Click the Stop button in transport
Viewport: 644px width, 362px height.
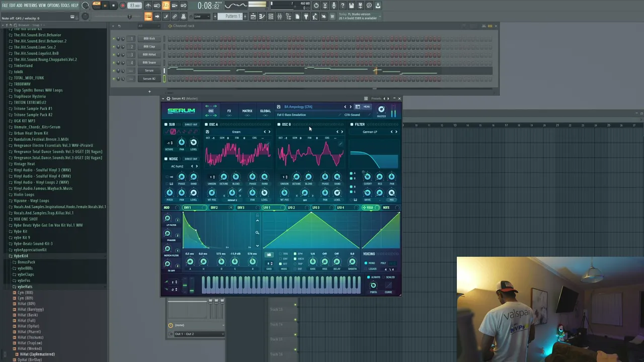[113, 5]
